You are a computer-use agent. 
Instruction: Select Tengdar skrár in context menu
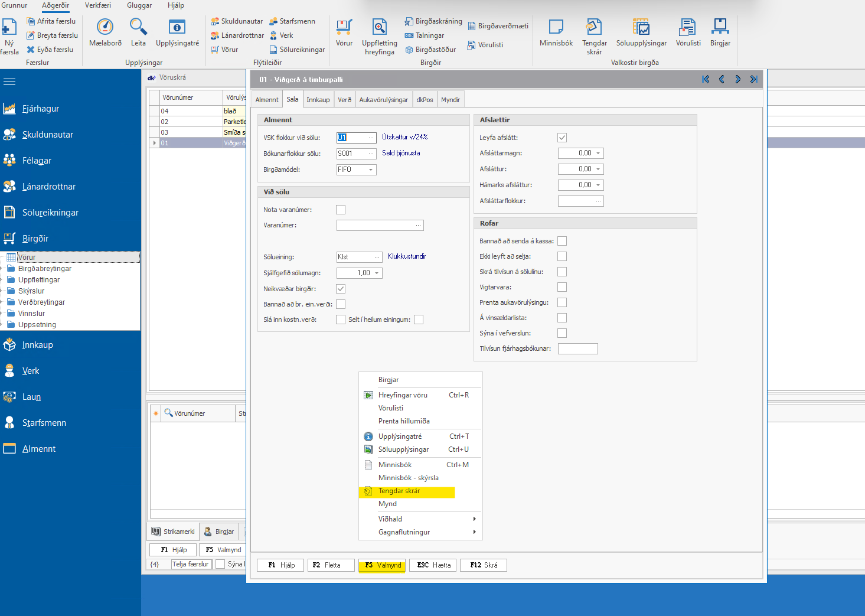pyautogui.click(x=399, y=491)
